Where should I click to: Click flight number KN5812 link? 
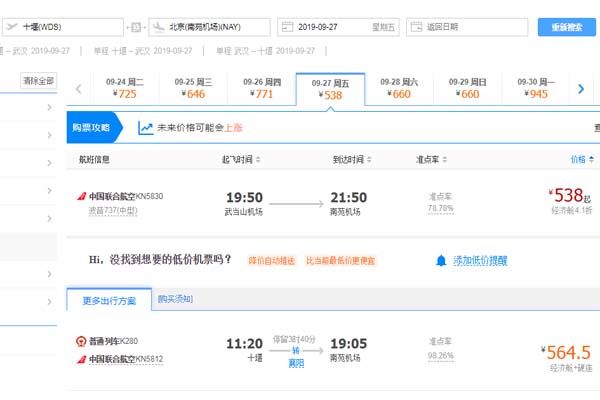(149, 359)
